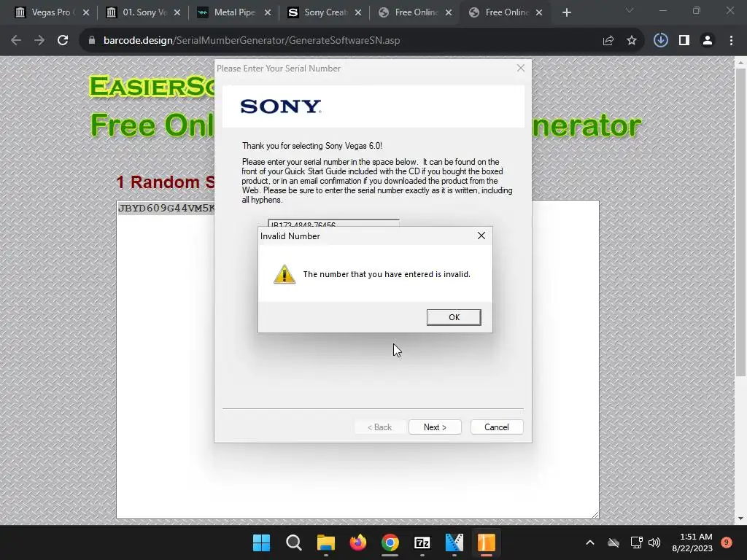Launch Firefox from the taskbar
747x560 pixels.
357,542
